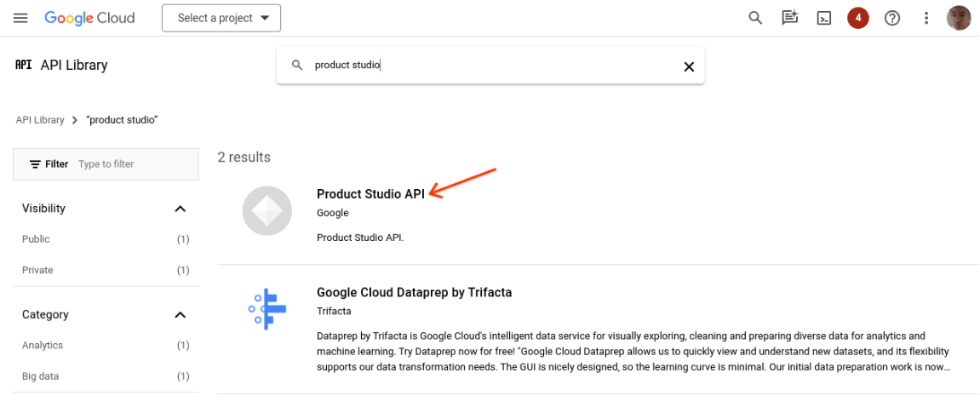Open the help question mark menu

(891, 18)
